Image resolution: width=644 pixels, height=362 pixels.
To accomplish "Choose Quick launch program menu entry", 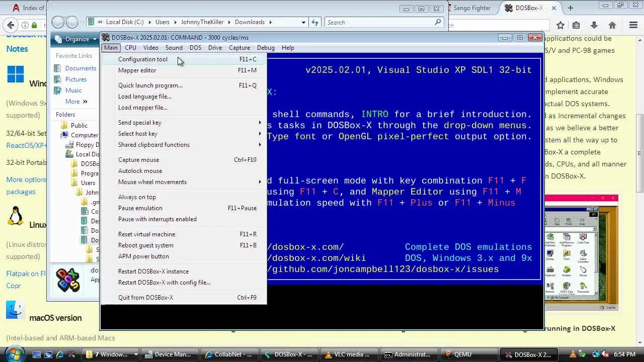I will [x=184, y=85].
